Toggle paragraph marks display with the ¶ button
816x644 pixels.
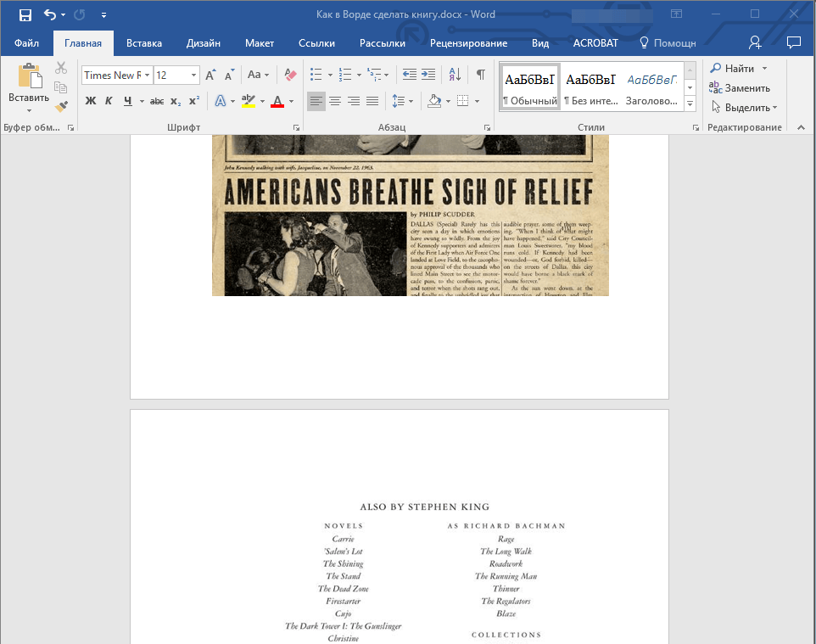480,75
